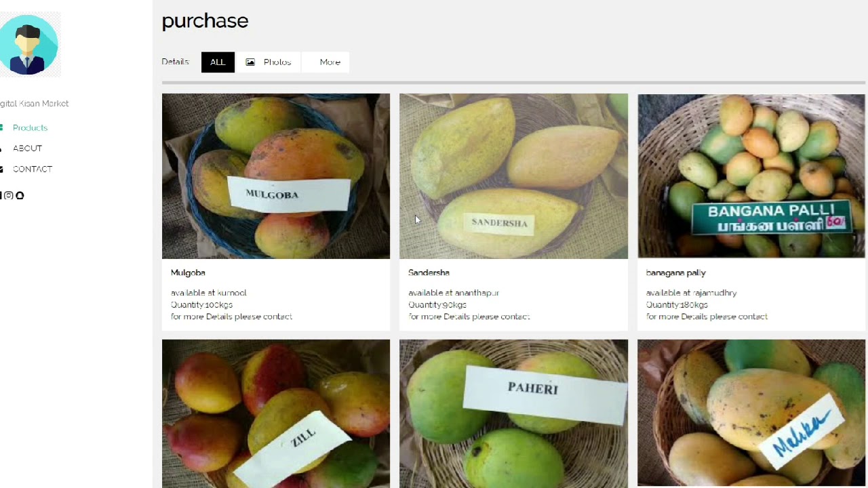Open the ABOUT sidebar link
Screen dimensions: 868x488
coord(27,148)
